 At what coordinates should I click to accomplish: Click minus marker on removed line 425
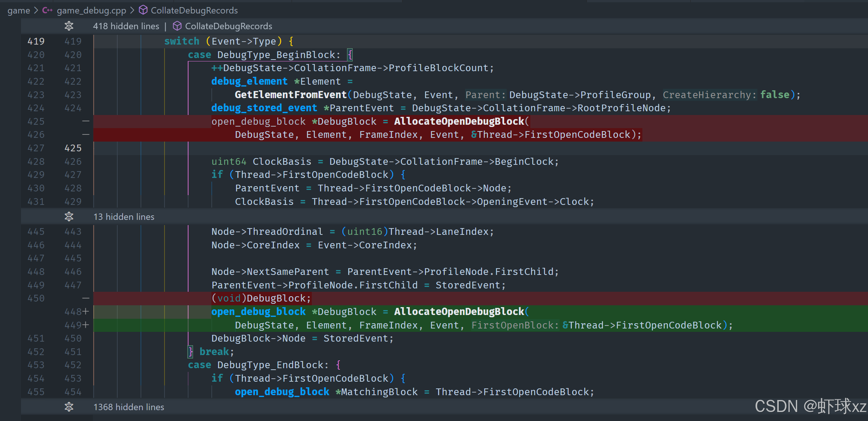click(x=86, y=121)
